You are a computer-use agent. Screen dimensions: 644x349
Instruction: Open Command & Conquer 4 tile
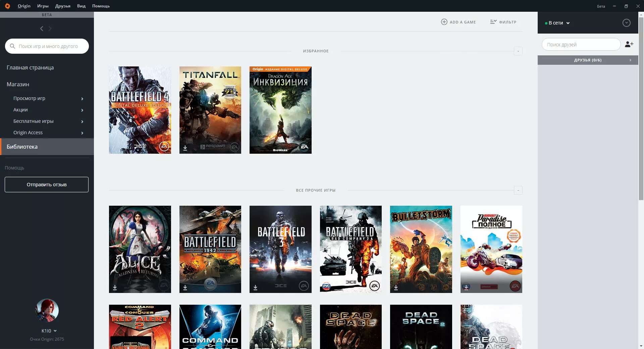tap(210, 327)
